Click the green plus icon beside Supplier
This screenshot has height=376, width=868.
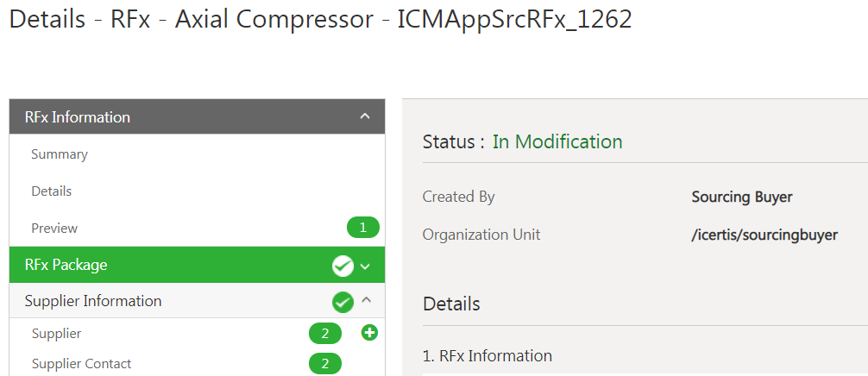369,333
